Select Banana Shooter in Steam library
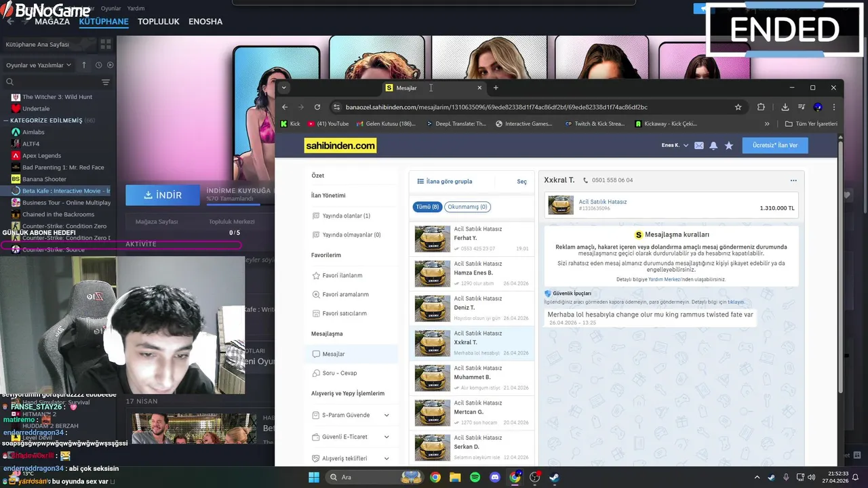Image resolution: width=868 pixels, height=488 pixels. [44, 179]
